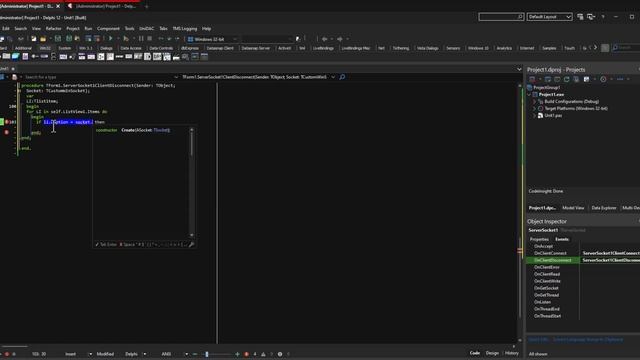Click the code completion popup scrollbar
This screenshot has height=360, width=640.
(x=191, y=183)
